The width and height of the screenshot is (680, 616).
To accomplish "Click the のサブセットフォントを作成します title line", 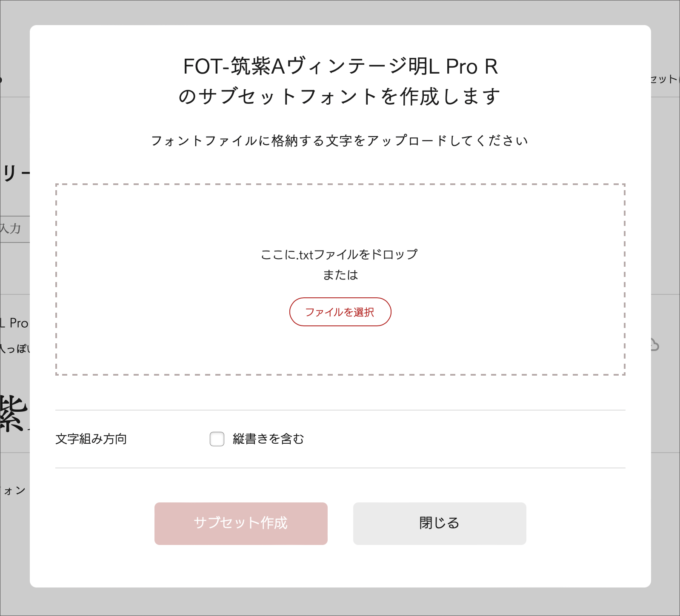I will point(340,97).
